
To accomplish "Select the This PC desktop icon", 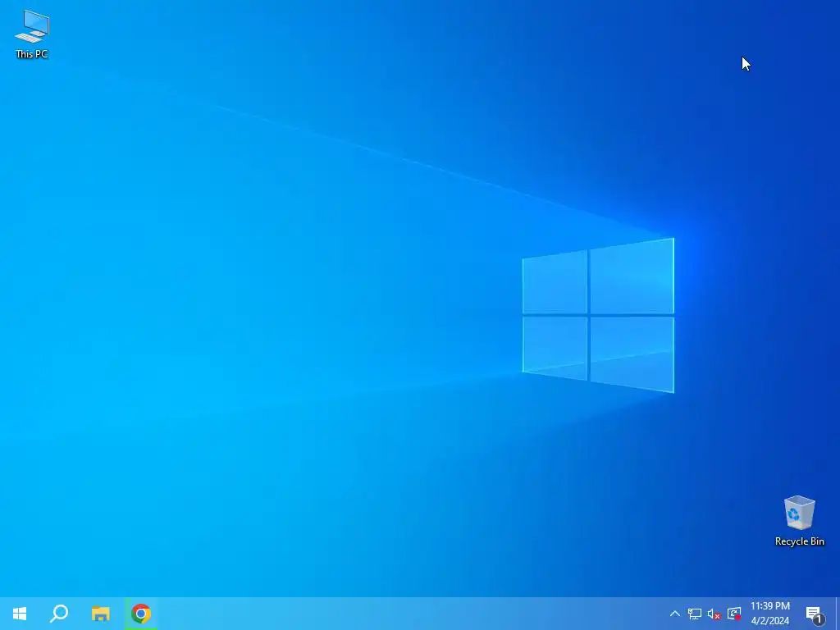I will tap(32, 34).
